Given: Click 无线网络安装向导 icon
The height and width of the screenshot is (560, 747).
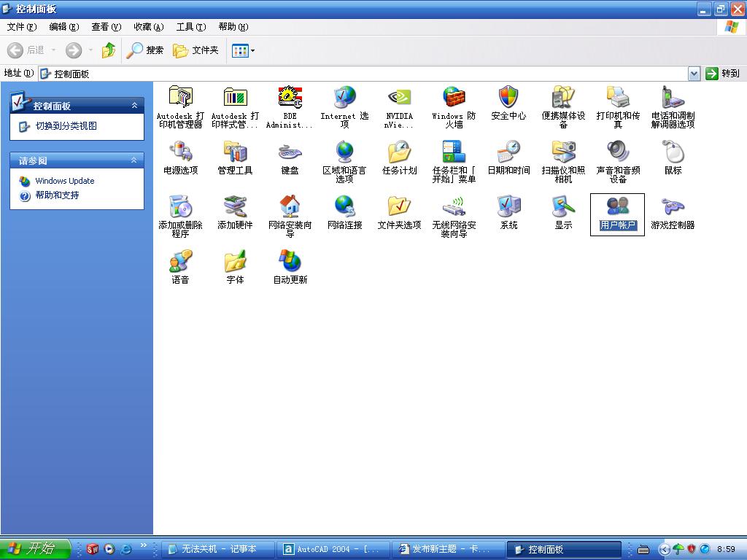Looking at the screenshot, I should click(454, 206).
